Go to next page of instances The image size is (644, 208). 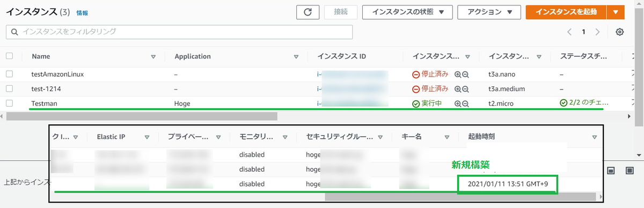[597, 32]
